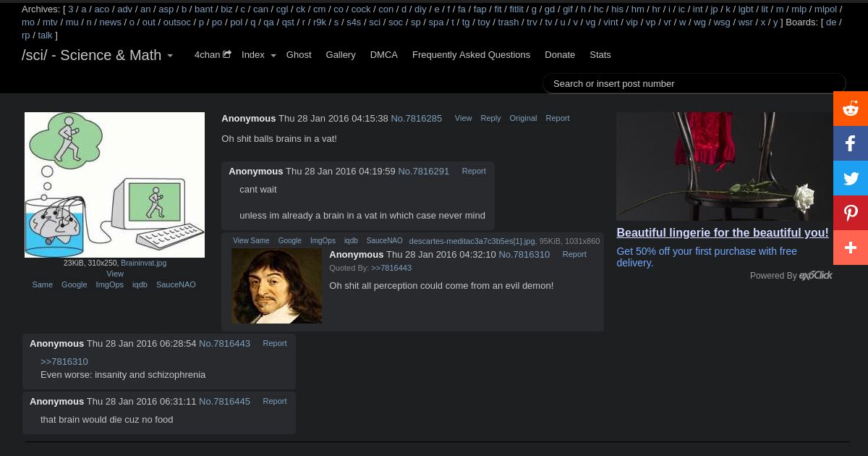Follow Quoted By >>7816443 link

point(391,268)
